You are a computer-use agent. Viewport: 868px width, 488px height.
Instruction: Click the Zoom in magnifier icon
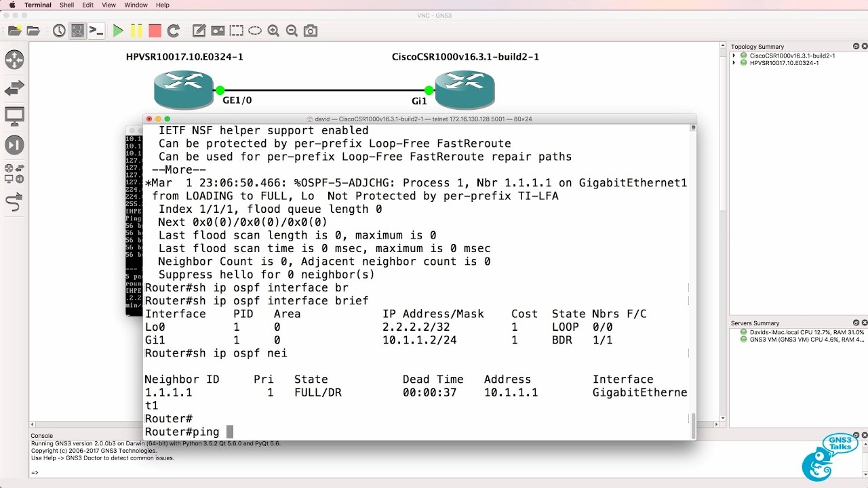coord(273,30)
